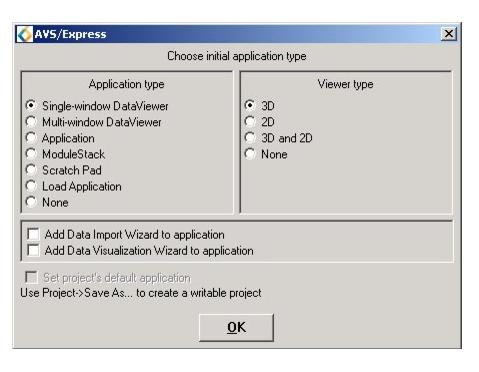Enable Add Data Import Wizard checkbox

[33, 234]
